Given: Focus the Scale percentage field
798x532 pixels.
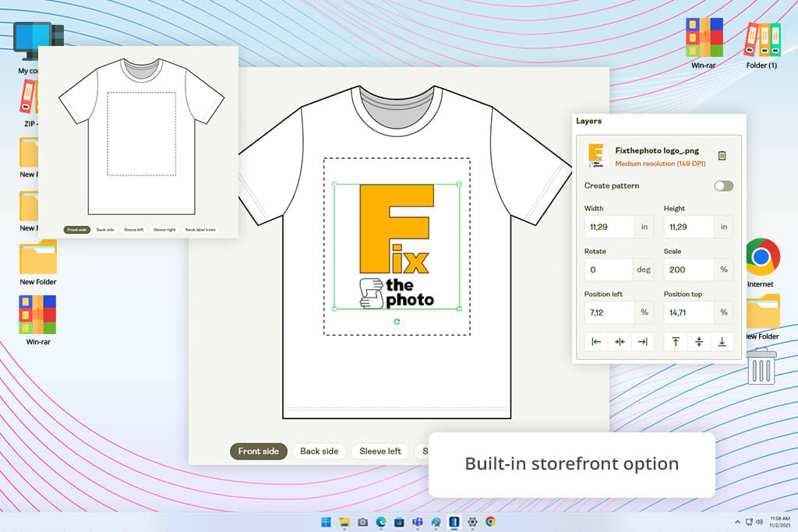Looking at the screenshot, I should 689,270.
